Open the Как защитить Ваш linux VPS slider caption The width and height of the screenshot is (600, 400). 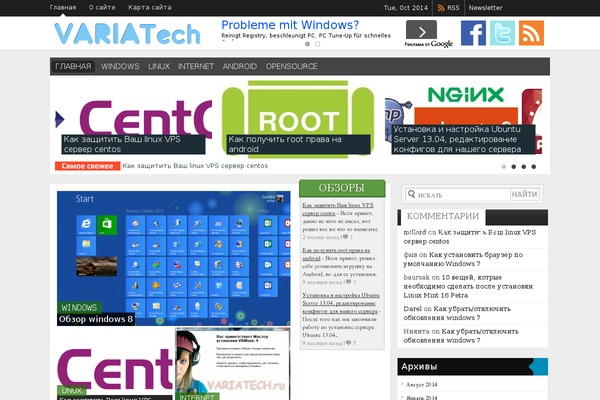point(133,144)
